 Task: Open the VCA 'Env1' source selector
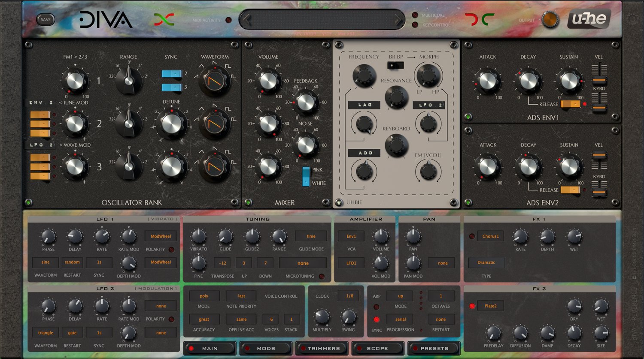(x=351, y=236)
